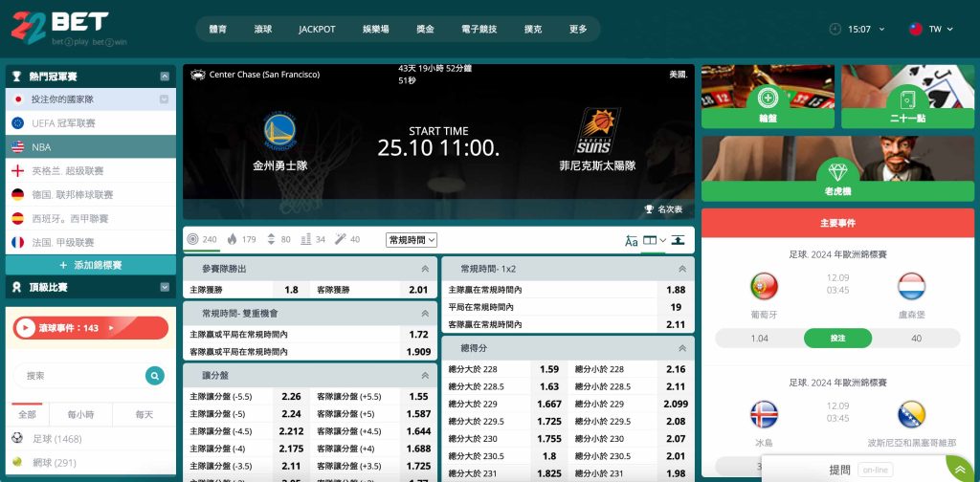Open the 體育 sports menu
The height and width of the screenshot is (482, 980).
click(x=218, y=29)
